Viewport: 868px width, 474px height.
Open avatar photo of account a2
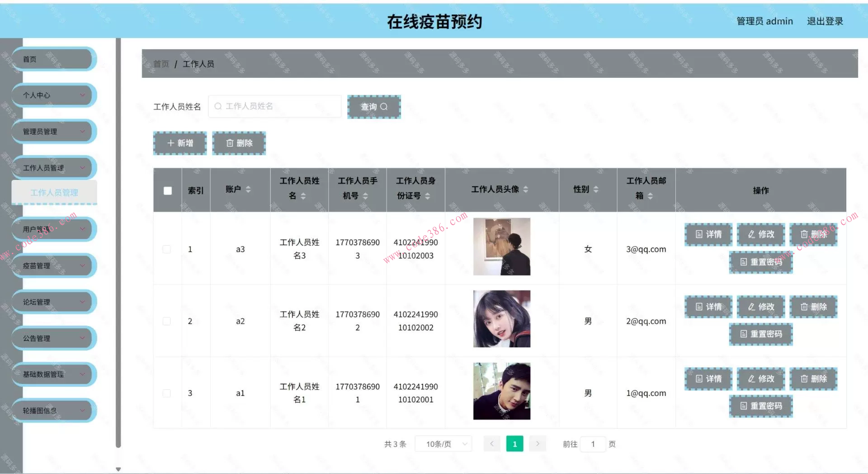click(502, 319)
